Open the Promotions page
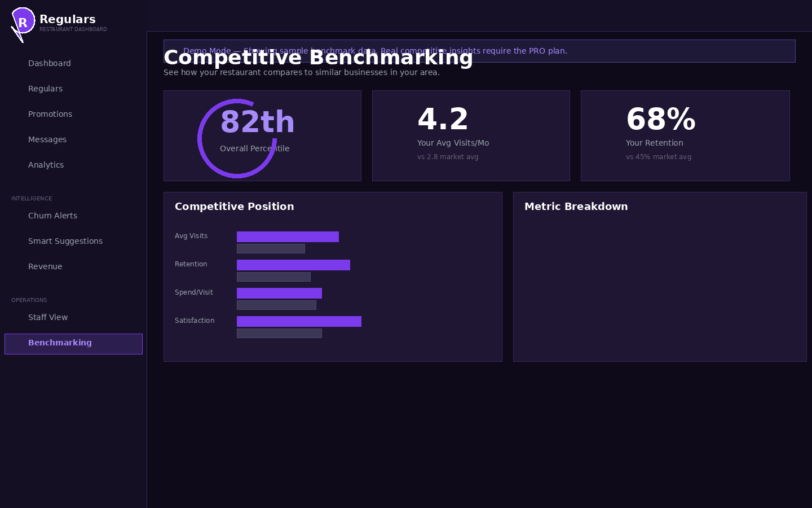The width and height of the screenshot is (812, 508). [50, 114]
